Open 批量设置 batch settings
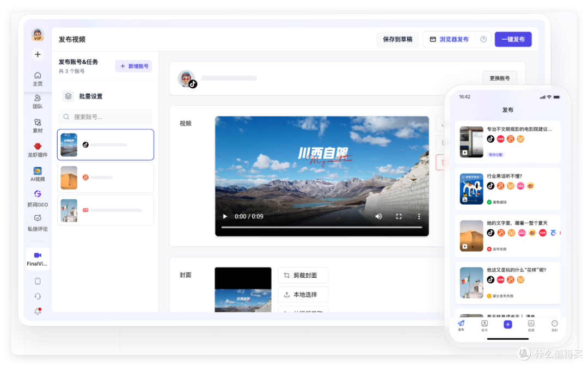This screenshot has height=366, width=588. [91, 96]
